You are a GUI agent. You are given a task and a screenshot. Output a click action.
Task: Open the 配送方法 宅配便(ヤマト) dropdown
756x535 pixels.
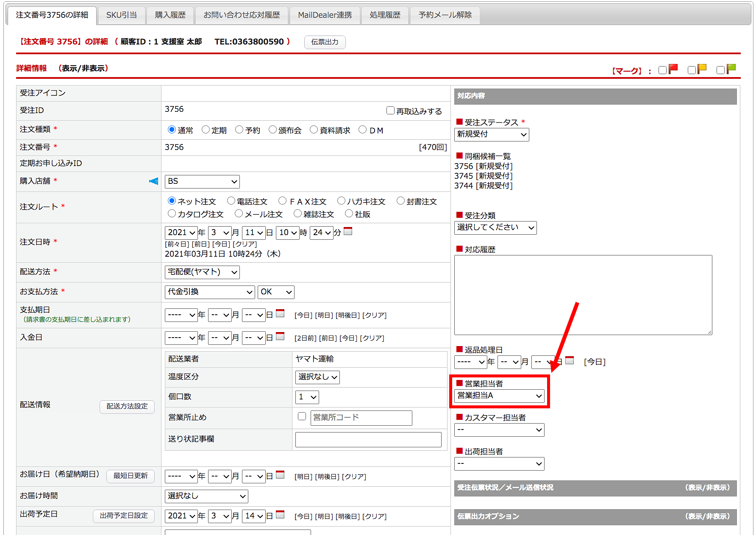[202, 272]
